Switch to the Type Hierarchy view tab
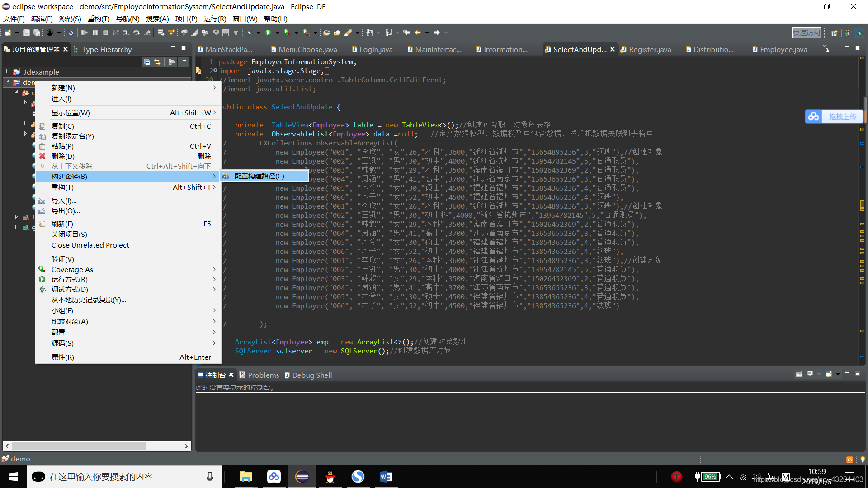 pos(103,49)
